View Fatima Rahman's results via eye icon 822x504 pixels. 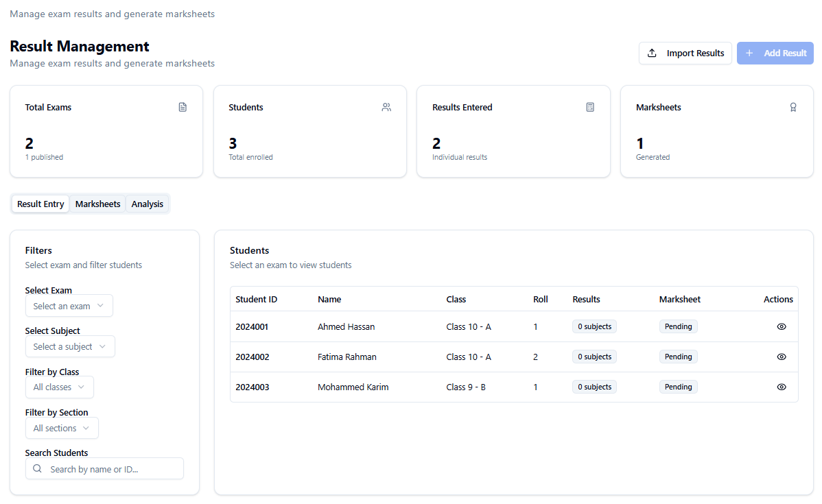782,357
